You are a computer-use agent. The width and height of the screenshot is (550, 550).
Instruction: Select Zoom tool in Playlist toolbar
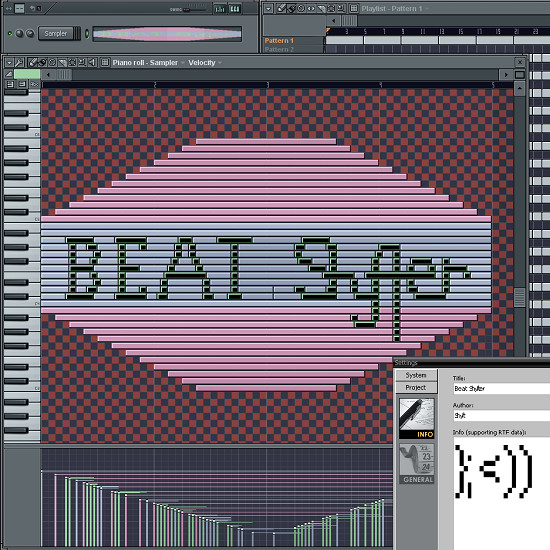point(341,8)
